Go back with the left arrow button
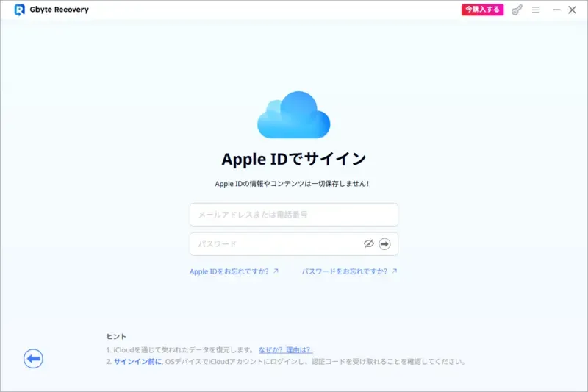Image resolution: width=588 pixels, height=392 pixels. pos(33,359)
